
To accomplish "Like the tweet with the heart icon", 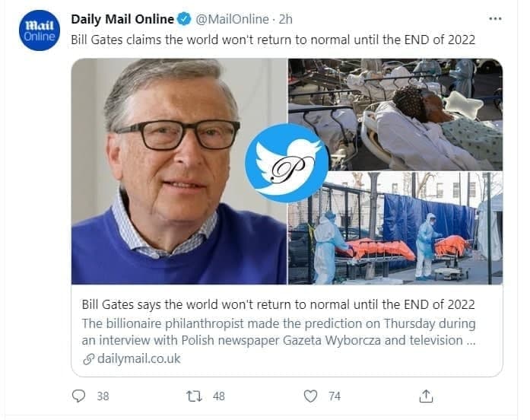I will pyautogui.click(x=310, y=396).
